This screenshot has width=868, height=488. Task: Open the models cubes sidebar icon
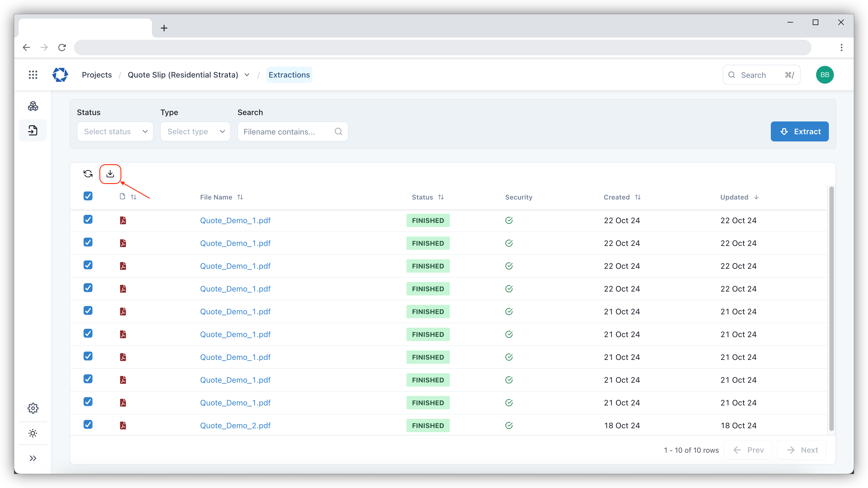pos(33,106)
